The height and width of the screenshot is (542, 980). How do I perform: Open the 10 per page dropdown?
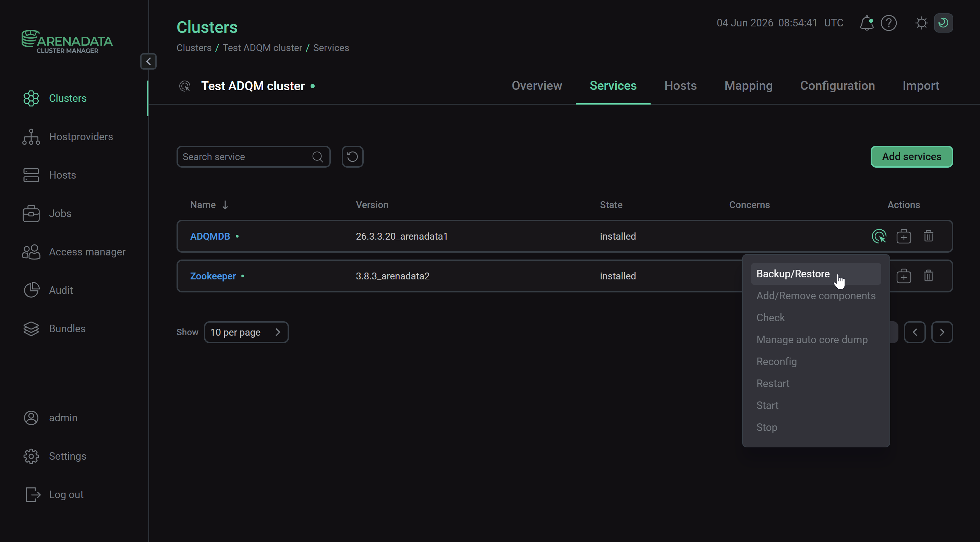(246, 332)
